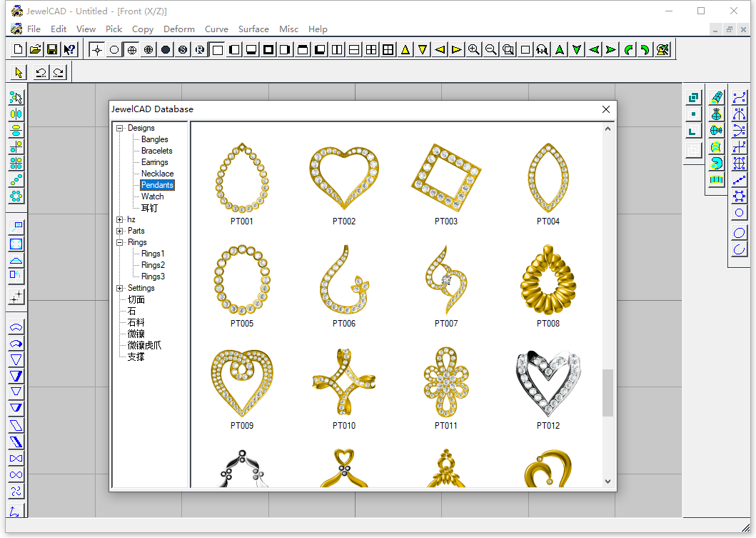
Task: Click the vase-shaped lathe surface icon
Action: 717,114
